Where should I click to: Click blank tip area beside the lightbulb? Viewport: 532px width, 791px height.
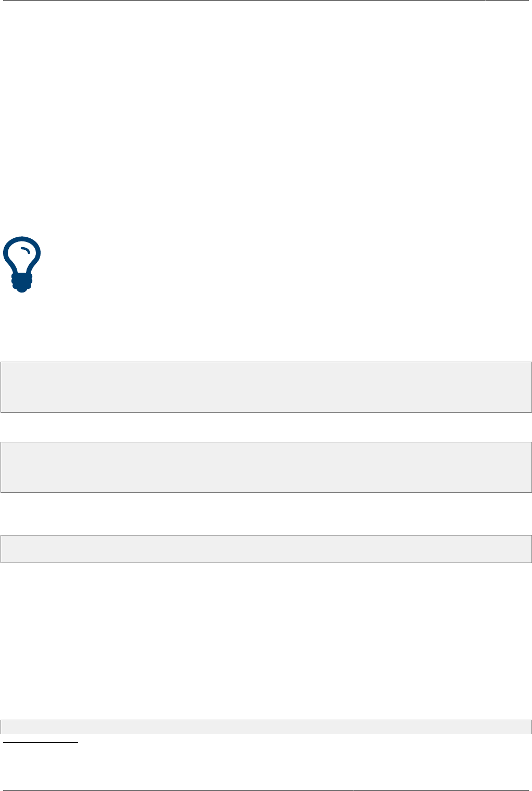286,264
